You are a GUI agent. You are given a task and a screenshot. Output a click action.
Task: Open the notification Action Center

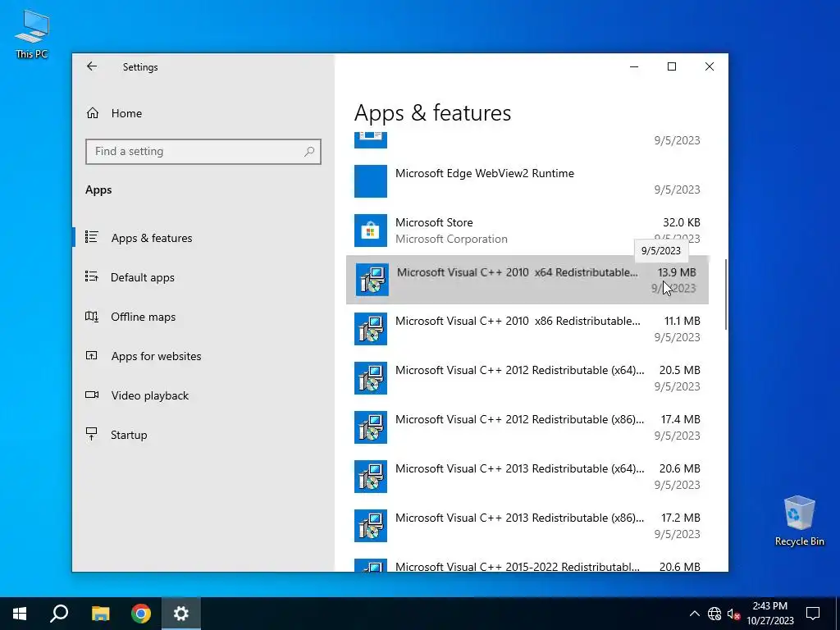813,614
